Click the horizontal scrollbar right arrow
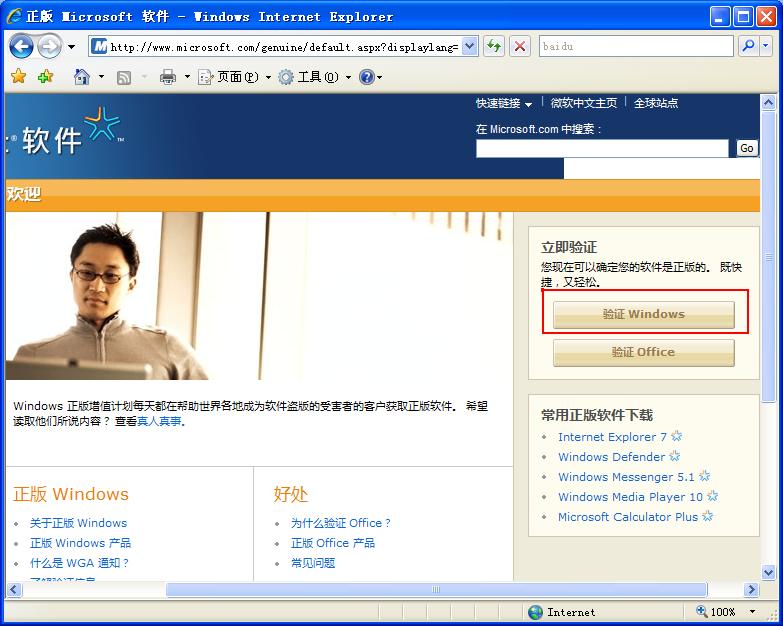 tap(751, 590)
